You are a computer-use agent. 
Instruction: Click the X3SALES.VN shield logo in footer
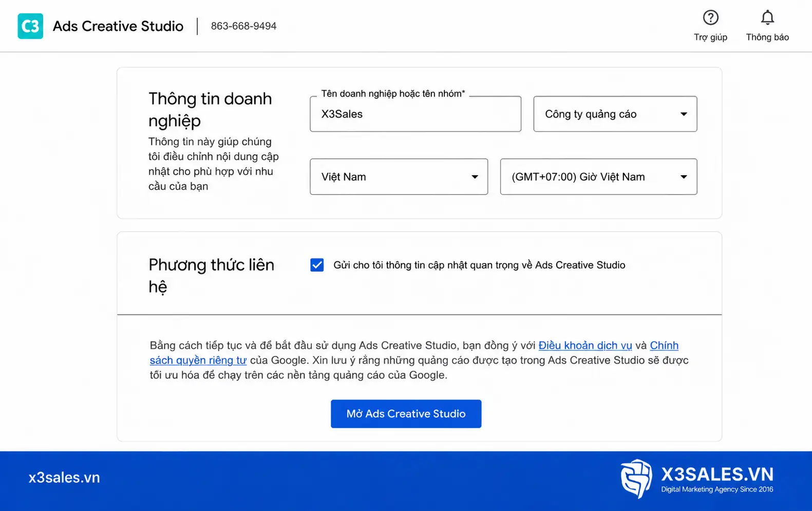(x=636, y=479)
